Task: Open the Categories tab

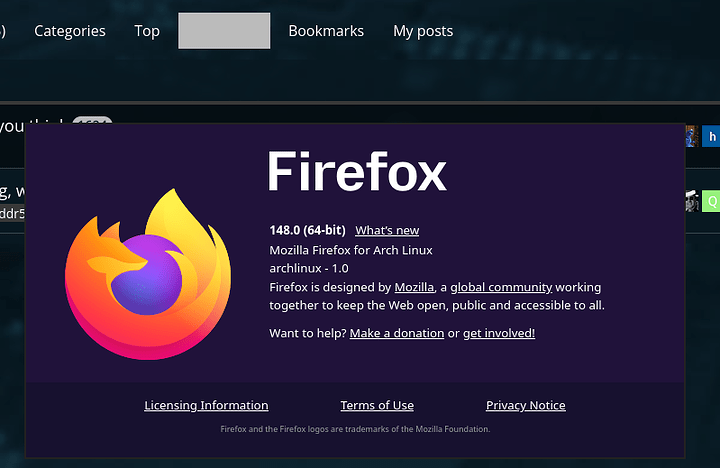Action: [x=70, y=31]
